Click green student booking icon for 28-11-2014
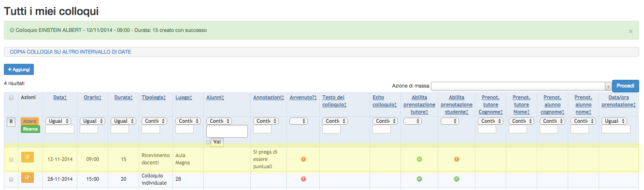 click(x=457, y=178)
